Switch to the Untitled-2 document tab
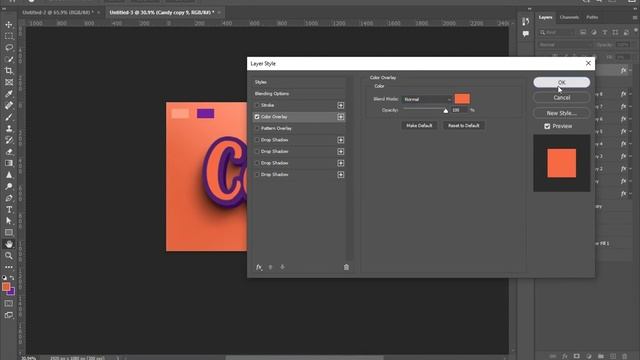Image resolution: width=640 pixels, height=360 pixels. pos(58,12)
